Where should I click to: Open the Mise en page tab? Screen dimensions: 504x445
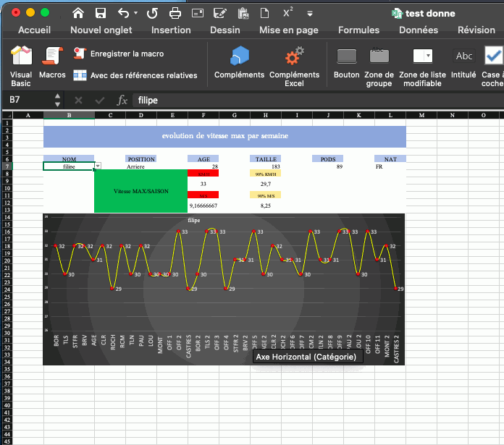pos(288,30)
